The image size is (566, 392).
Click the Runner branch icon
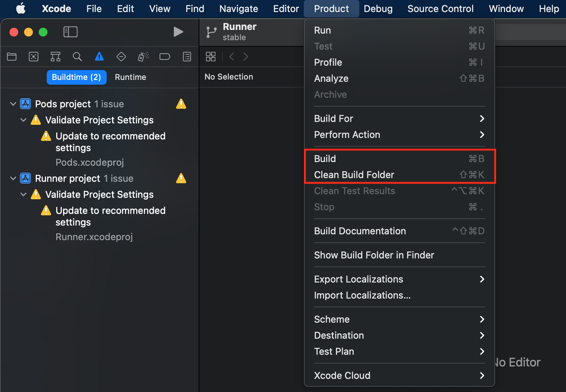pos(211,32)
